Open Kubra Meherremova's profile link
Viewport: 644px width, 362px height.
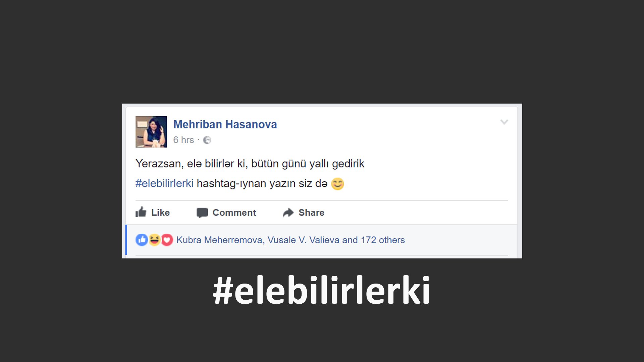coord(219,240)
